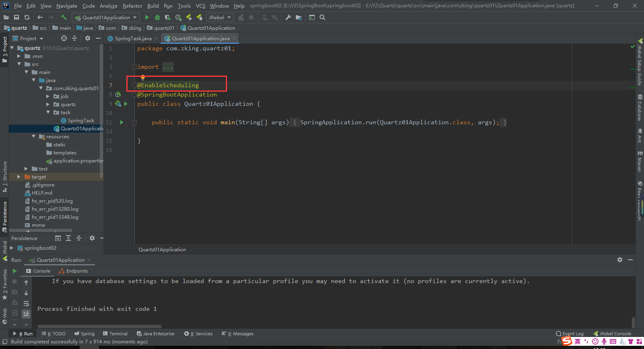644x349 pixels.
Task: Toggle the Favorites tool window side tab
Action: coord(5,285)
